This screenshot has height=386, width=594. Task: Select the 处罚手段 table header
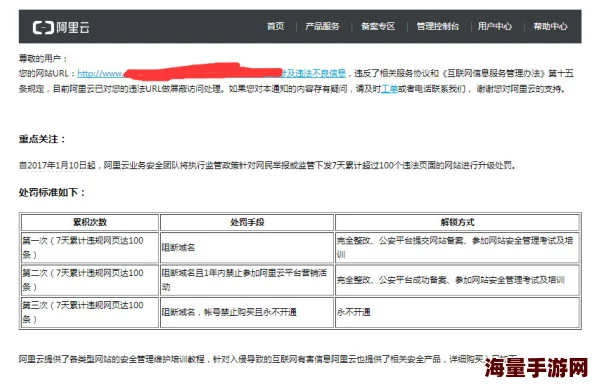coord(247,222)
